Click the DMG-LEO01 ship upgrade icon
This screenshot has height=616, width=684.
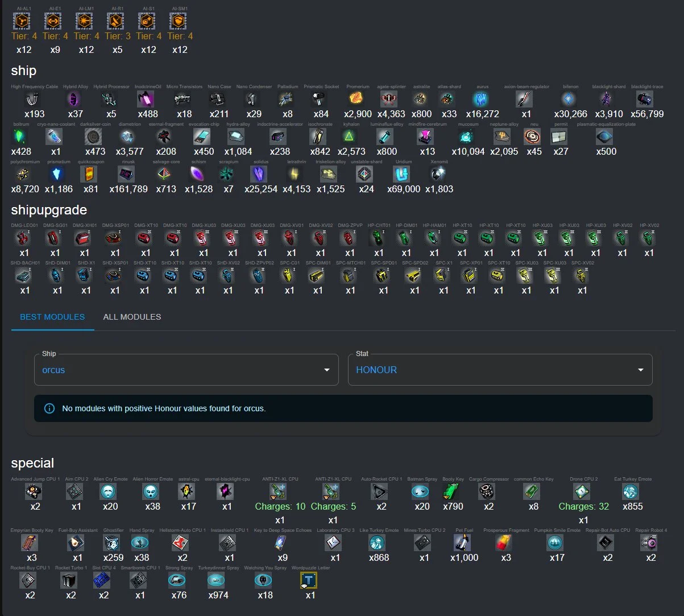point(23,238)
